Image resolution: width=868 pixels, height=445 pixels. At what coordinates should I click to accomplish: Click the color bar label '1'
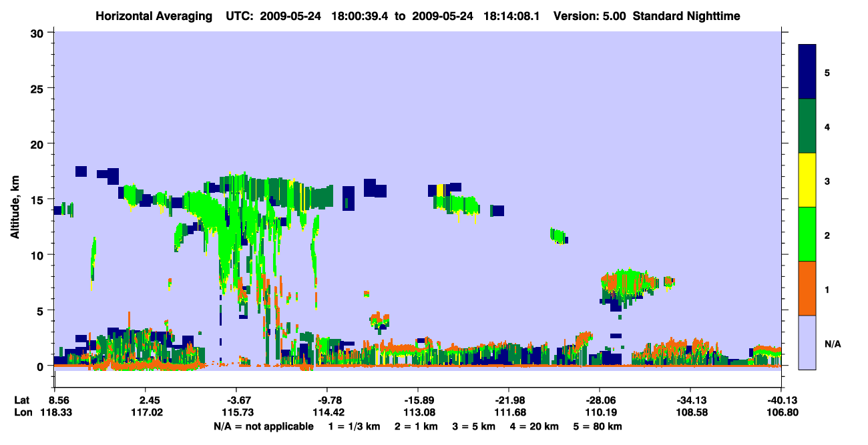(x=827, y=290)
